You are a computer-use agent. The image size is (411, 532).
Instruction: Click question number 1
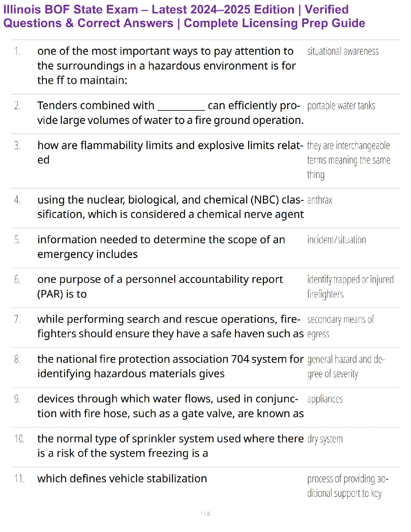point(17,51)
